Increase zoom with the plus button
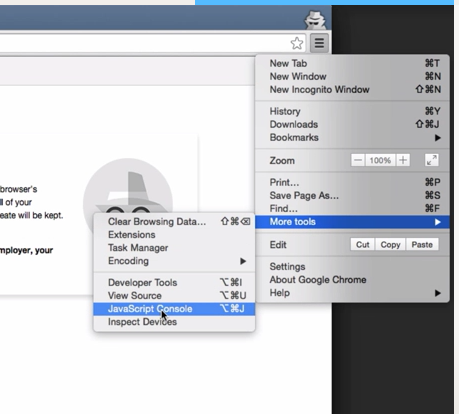 tap(403, 160)
